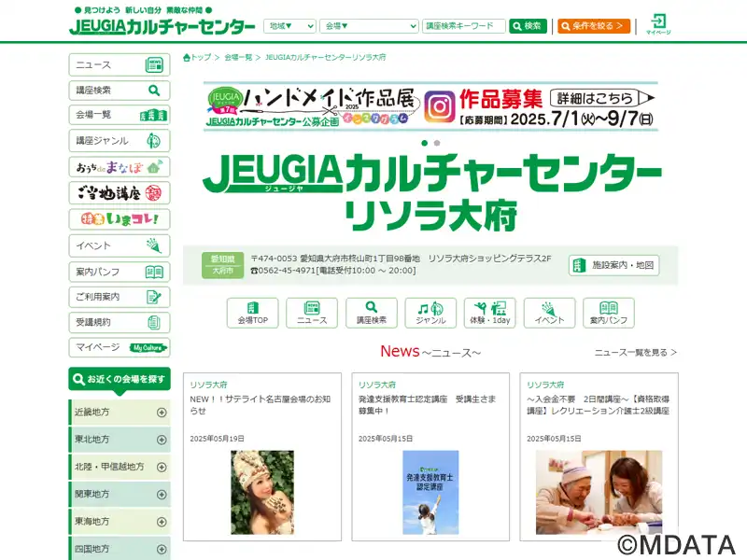
Task: Open 講座ジャンル in the left sidebar
Action: point(120,141)
